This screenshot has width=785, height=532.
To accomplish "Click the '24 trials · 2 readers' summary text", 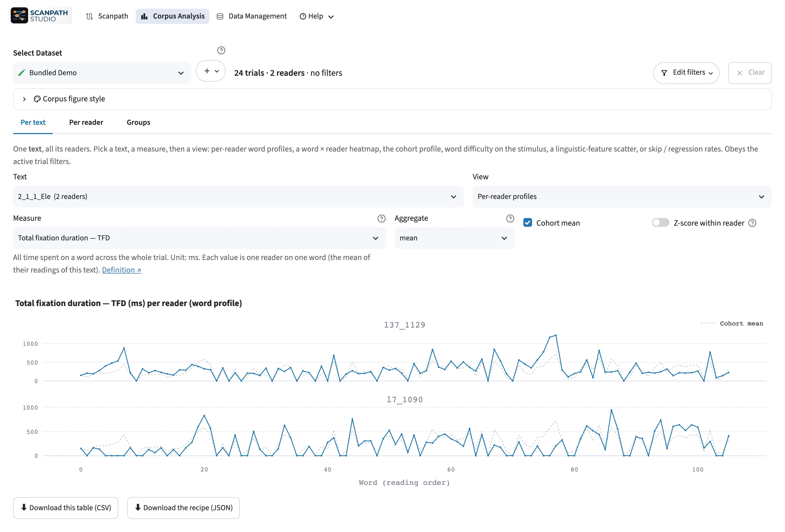I will tap(269, 73).
